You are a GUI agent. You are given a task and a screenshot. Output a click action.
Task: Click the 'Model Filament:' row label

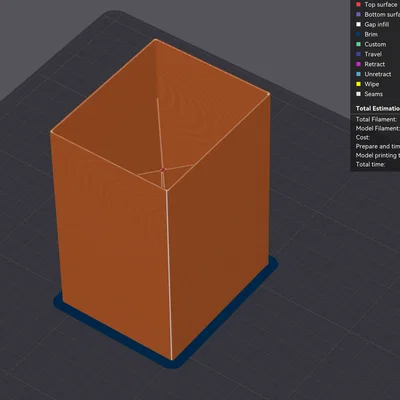click(377, 128)
